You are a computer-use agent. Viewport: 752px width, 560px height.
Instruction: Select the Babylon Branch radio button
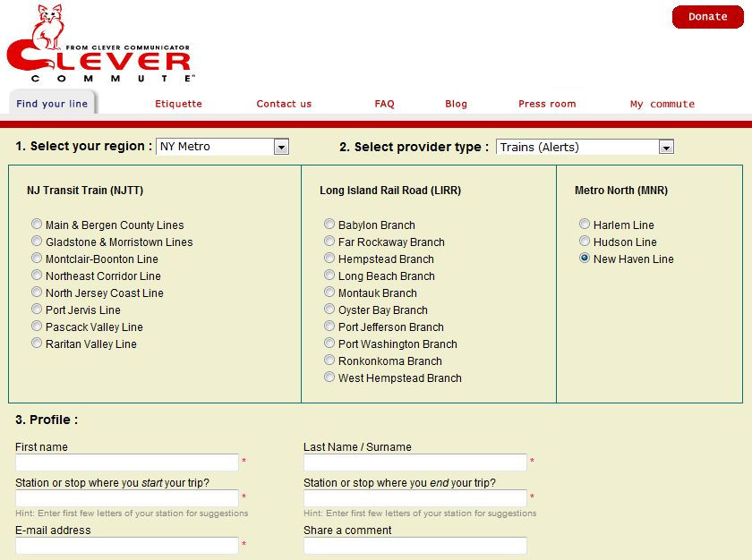(x=329, y=224)
